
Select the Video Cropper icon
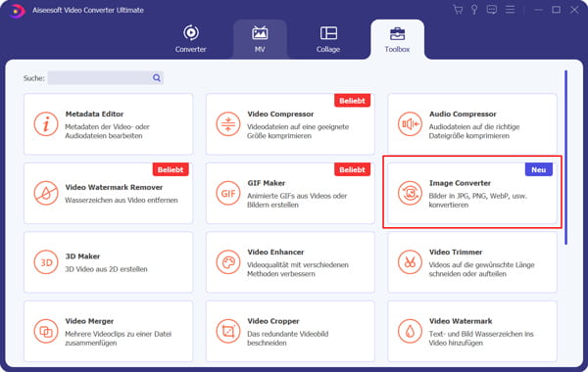pyautogui.click(x=228, y=332)
